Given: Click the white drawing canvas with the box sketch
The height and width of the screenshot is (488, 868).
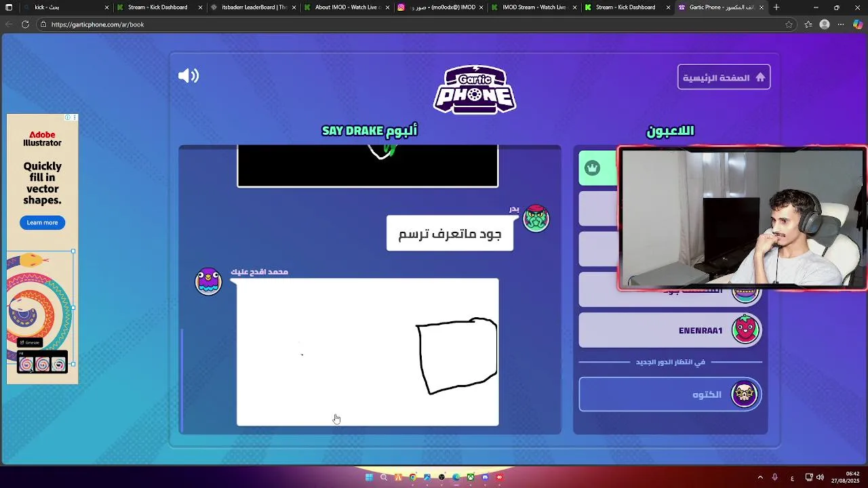Looking at the screenshot, I should click(x=368, y=352).
